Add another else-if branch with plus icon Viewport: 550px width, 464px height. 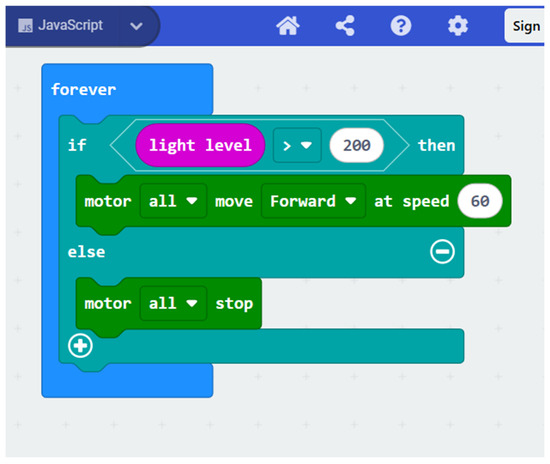tap(80, 346)
